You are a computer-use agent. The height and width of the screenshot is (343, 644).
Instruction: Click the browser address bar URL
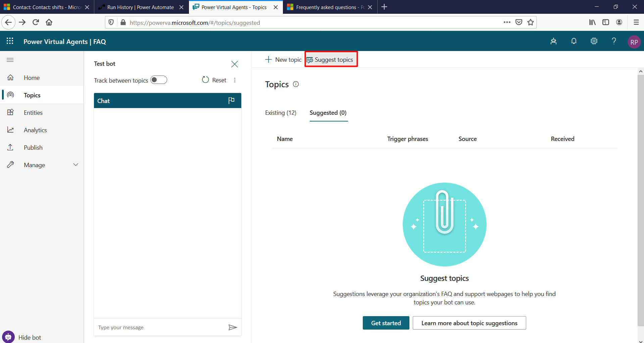(x=195, y=22)
